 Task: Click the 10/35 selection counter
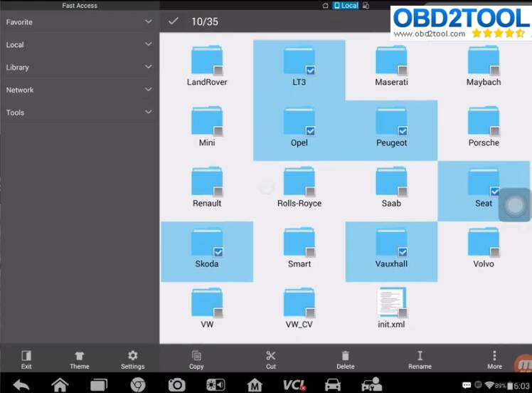pyautogui.click(x=205, y=22)
